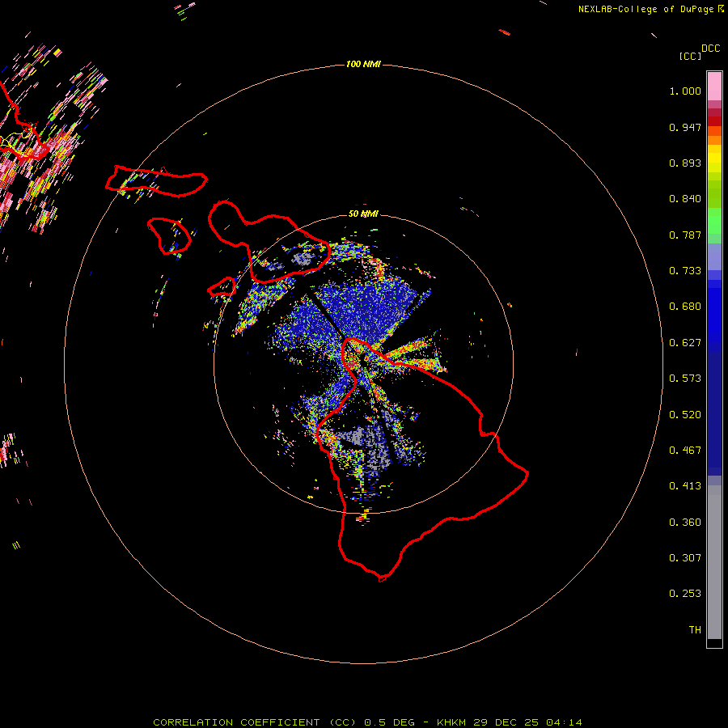Select the 0.840 scale value

tap(685, 199)
